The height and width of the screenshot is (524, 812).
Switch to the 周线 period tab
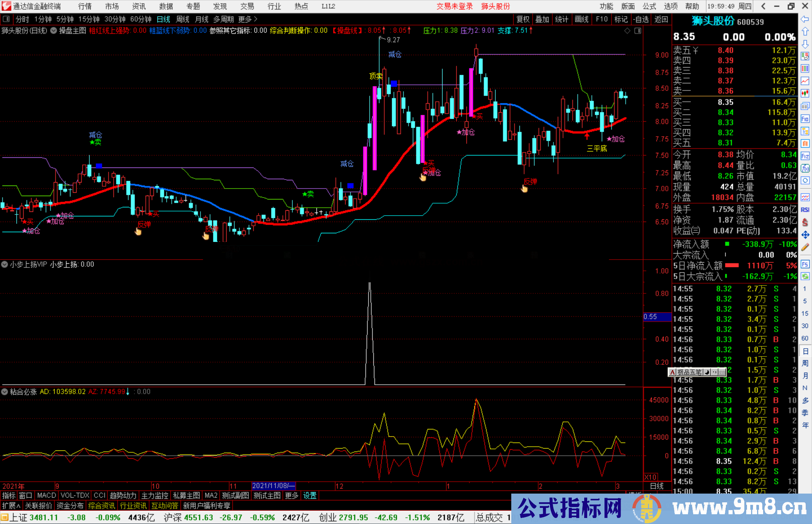[x=183, y=19]
